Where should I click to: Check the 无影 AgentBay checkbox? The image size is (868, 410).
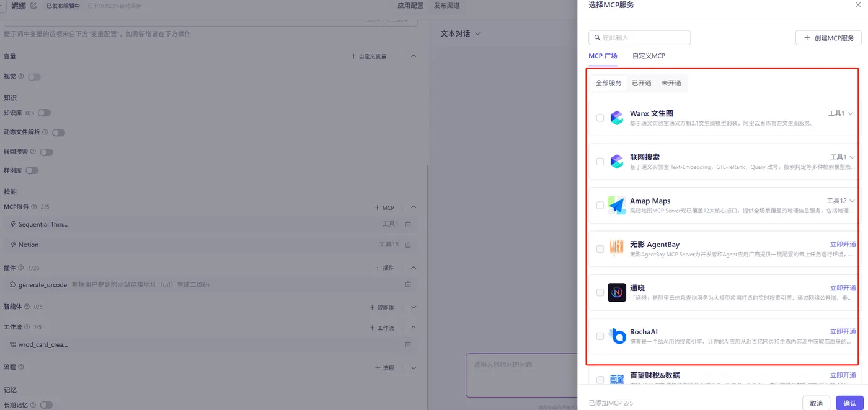pos(600,248)
